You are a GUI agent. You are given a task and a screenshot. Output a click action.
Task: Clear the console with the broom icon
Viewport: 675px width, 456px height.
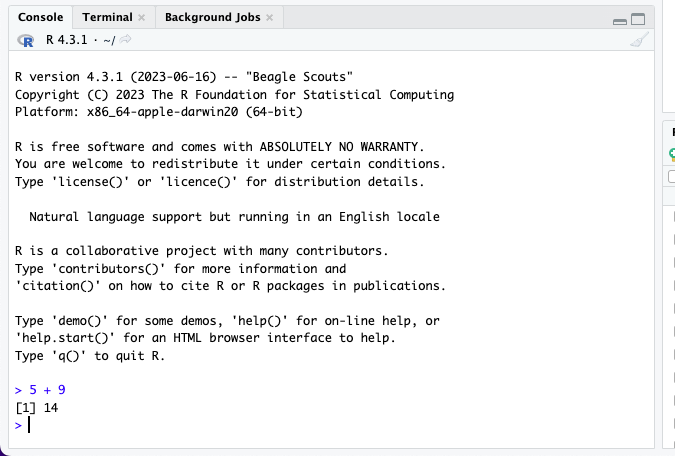click(639, 40)
